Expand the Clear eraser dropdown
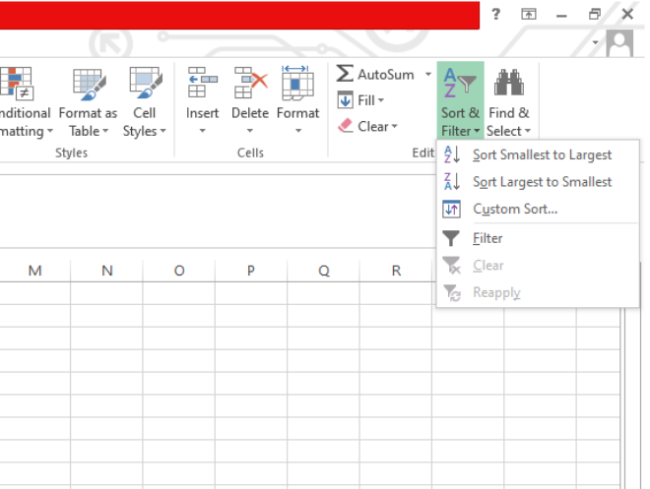 point(366,126)
